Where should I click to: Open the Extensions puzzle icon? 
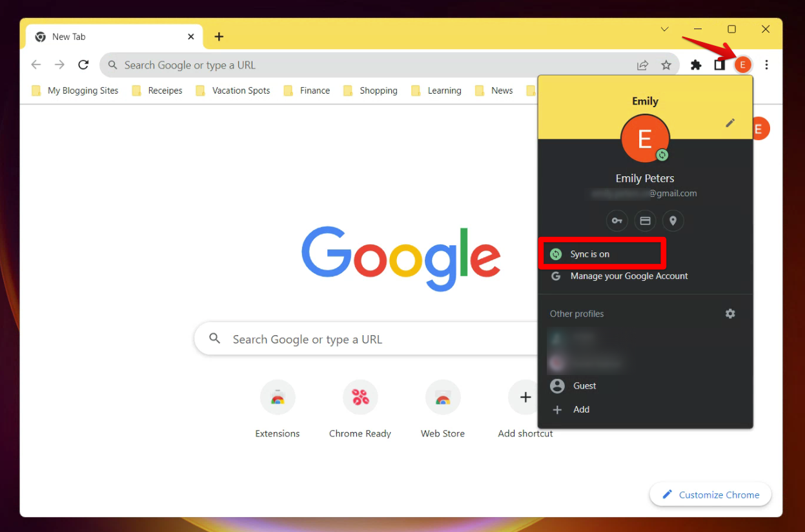tap(696, 65)
